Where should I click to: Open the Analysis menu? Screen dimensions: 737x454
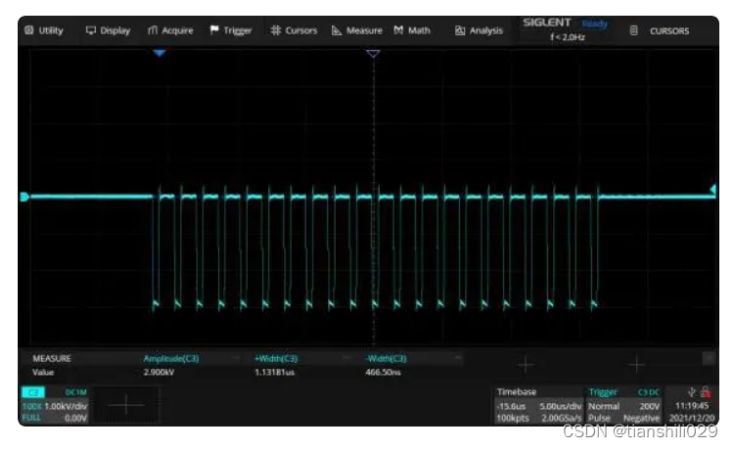478,31
